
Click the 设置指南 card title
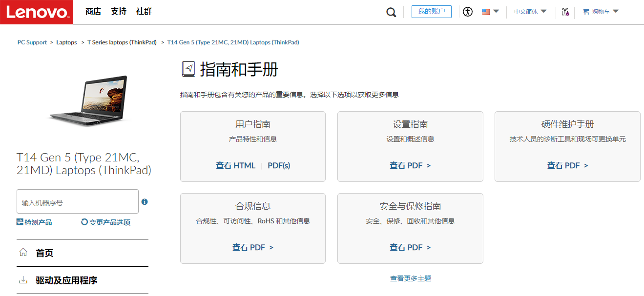[x=411, y=124]
